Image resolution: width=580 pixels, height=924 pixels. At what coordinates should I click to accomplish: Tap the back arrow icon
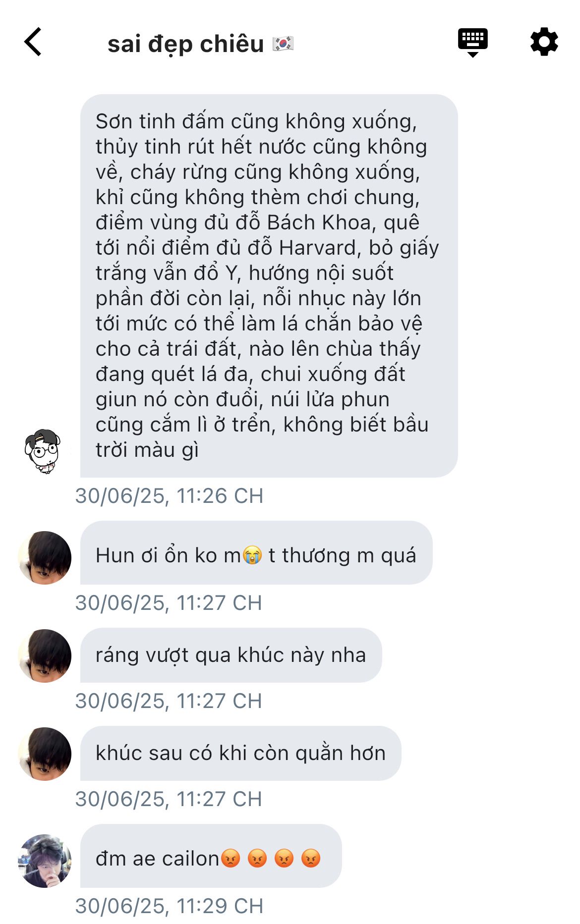point(33,42)
